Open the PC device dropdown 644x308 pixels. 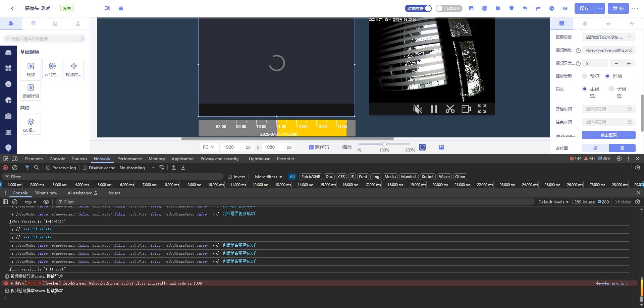[x=209, y=147]
